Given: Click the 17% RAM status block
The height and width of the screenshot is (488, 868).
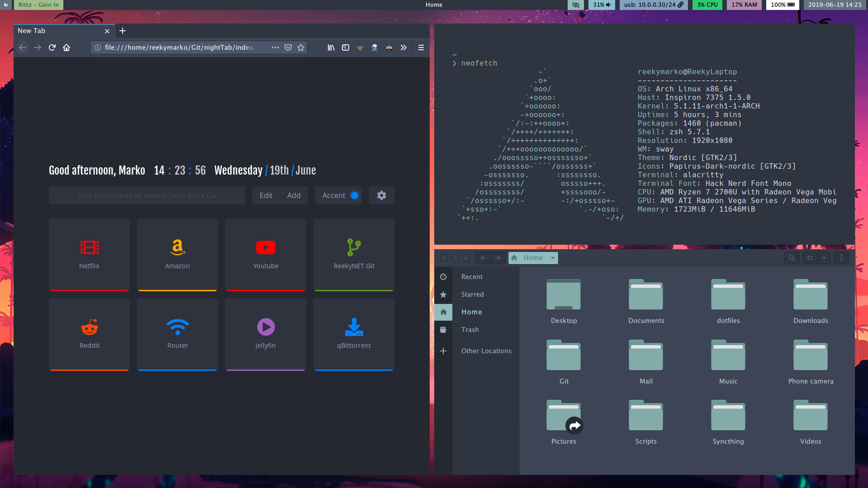Looking at the screenshot, I should tap(744, 5).
